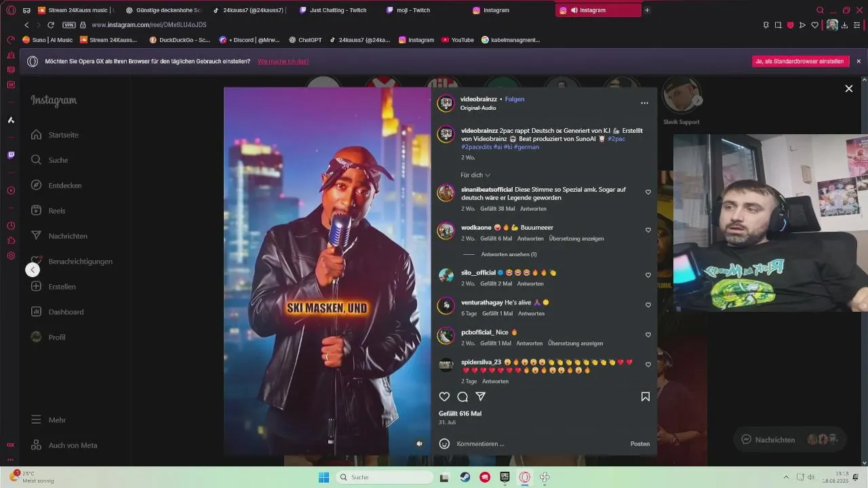Show translation of pcbofficial_'s comment
The width and height of the screenshot is (868, 488).
coord(575,343)
